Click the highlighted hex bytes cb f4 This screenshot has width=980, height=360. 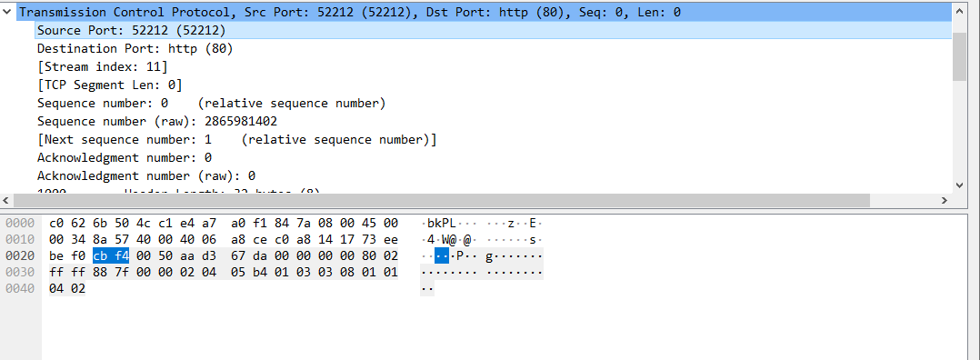[111, 255]
